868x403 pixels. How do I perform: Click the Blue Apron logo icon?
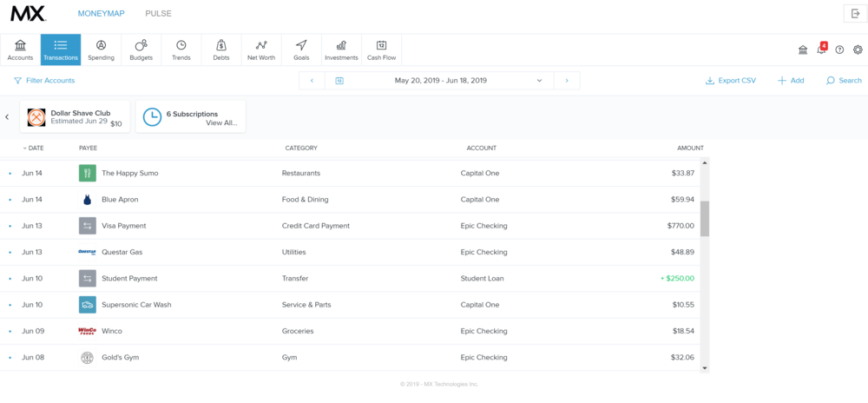(x=88, y=199)
